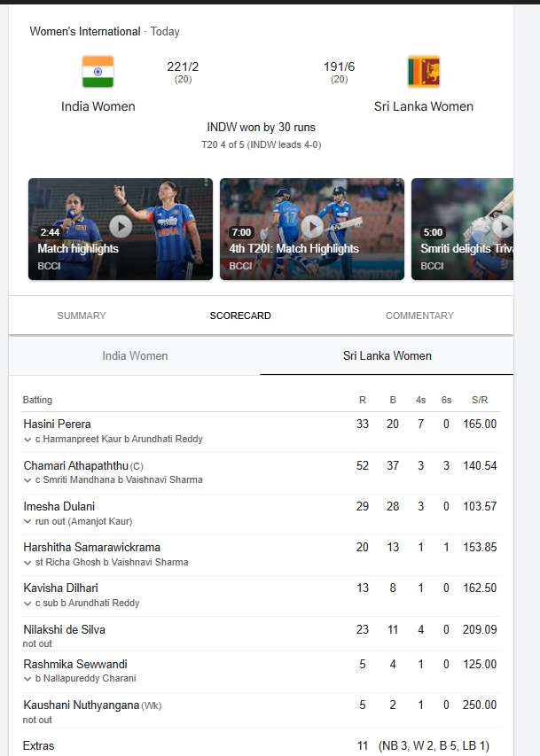Switch to the Summary tab

point(82,316)
